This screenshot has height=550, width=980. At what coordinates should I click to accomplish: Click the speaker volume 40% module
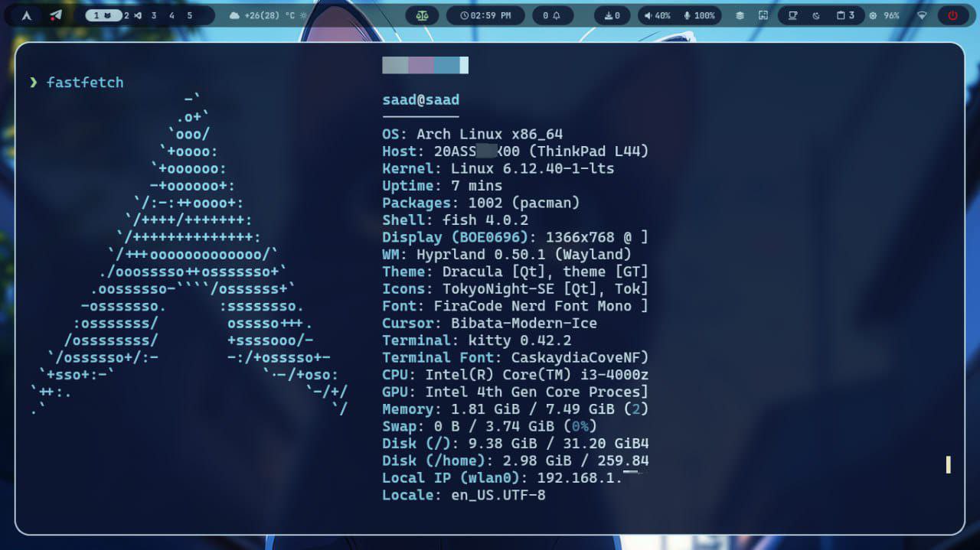pos(657,15)
